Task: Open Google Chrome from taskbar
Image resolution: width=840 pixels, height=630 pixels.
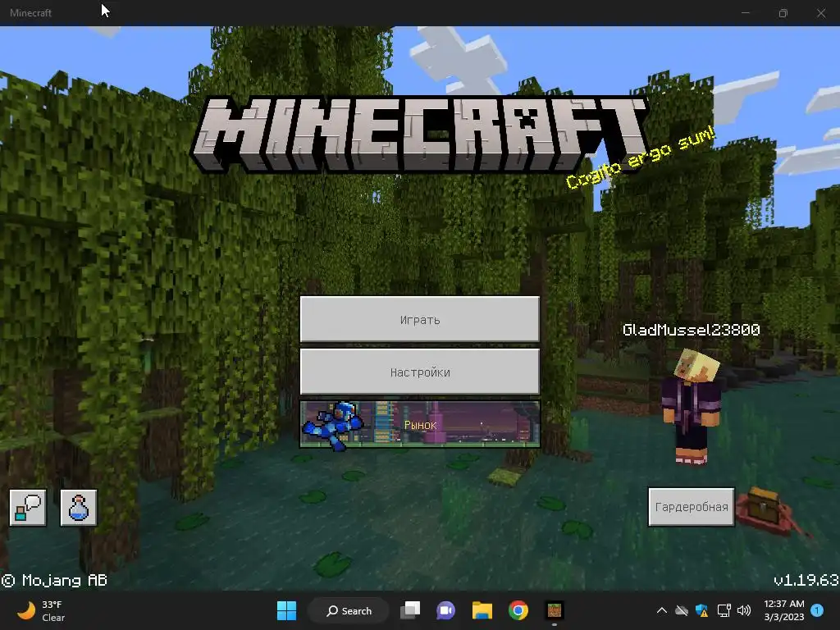Action: (518, 610)
